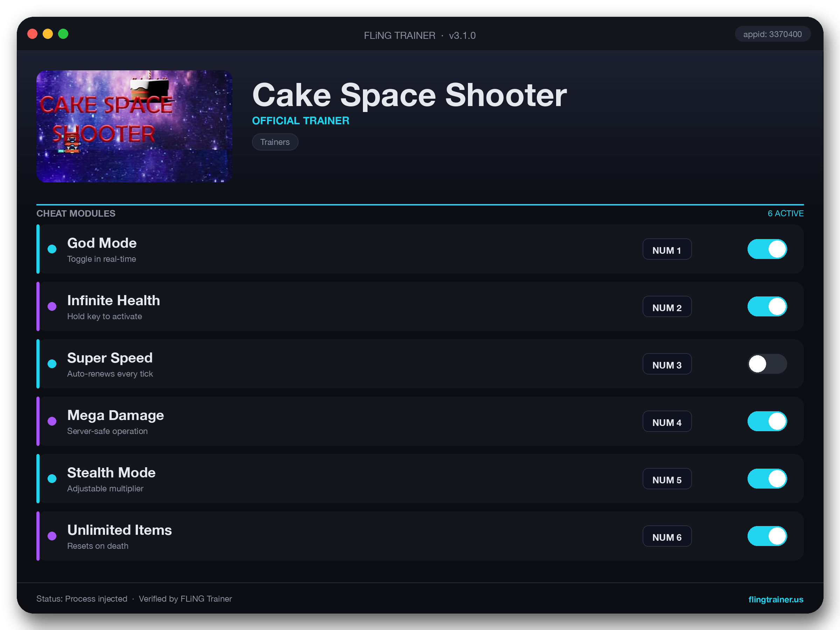Click the Super Speed module title
The image size is (840, 630).
[x=110, y=358]
